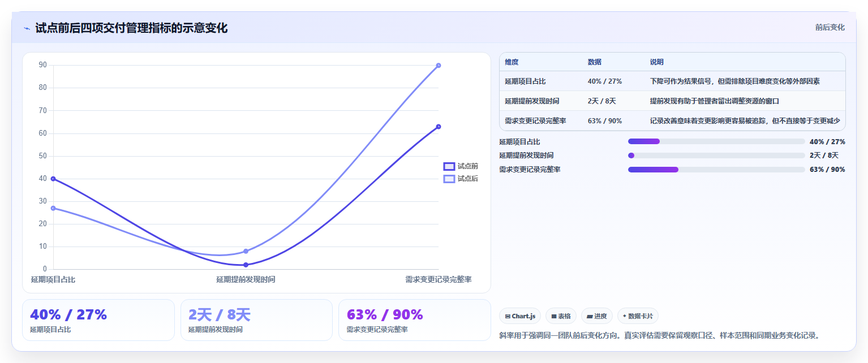Image resolution: width=868 pixels, height=363 pixels.
Task: Click the icon inside the 进度 chip
Action: (590, 317)
